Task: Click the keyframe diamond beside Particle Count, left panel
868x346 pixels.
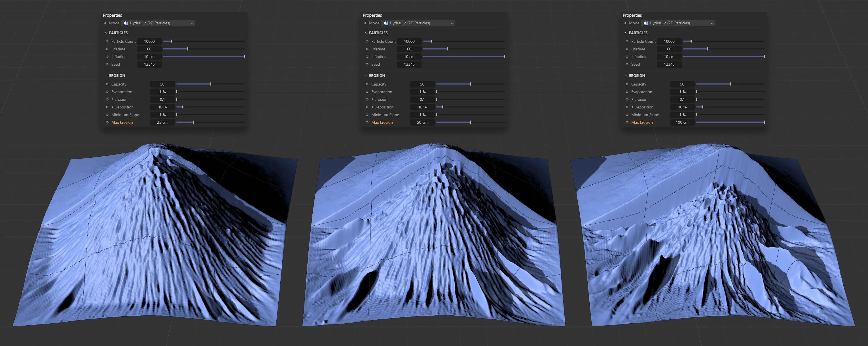Action: coord(107,41)
